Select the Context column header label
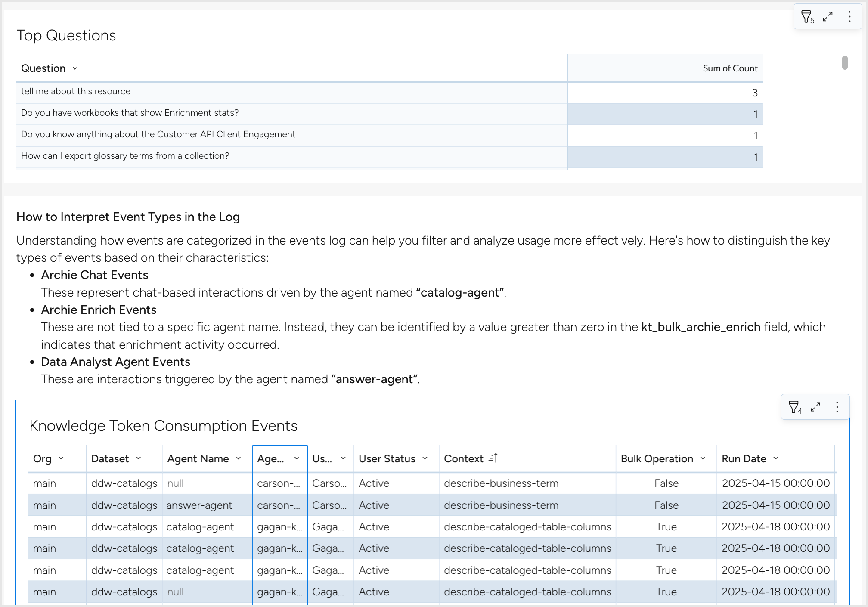The height and width of the screenshot is (607, 868). [464, 459]
